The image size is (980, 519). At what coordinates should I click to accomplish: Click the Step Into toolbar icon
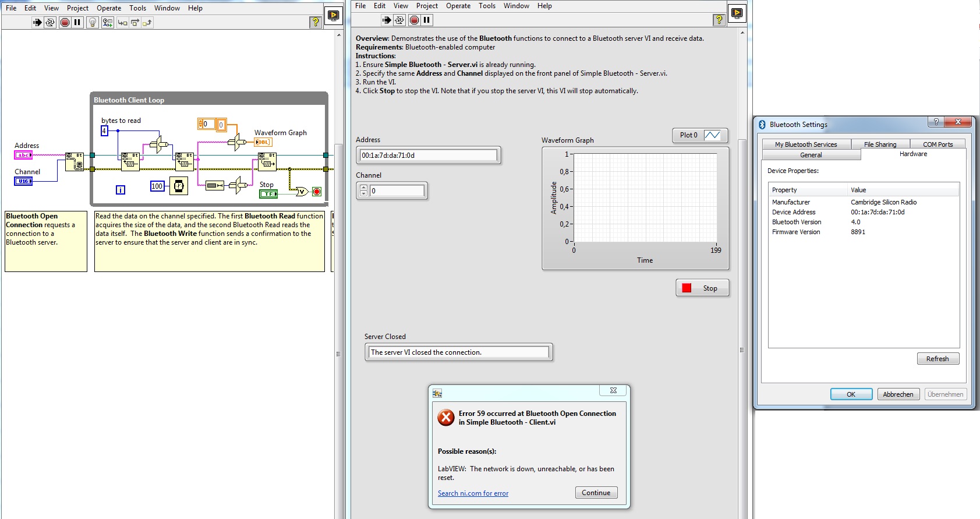(x=122, y=23)
